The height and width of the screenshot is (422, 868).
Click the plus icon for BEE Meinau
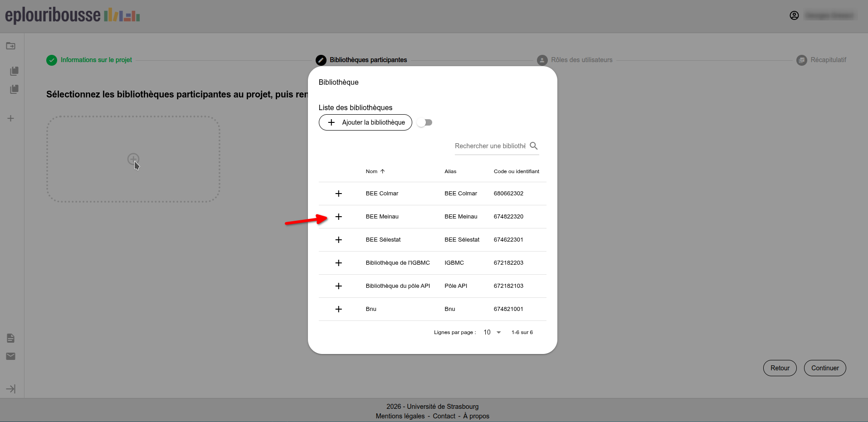338,217
